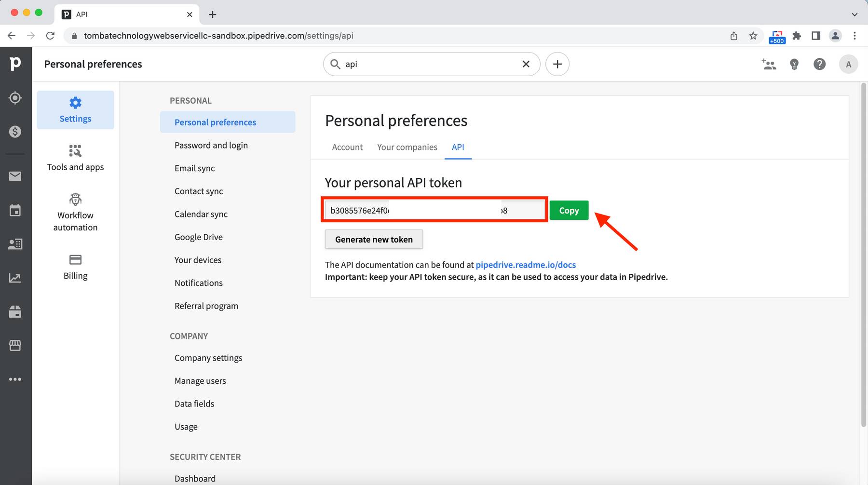Open Leads from the target sidebar icon
Viewport: 868px width, 485px height.
(x=15, y=98)
